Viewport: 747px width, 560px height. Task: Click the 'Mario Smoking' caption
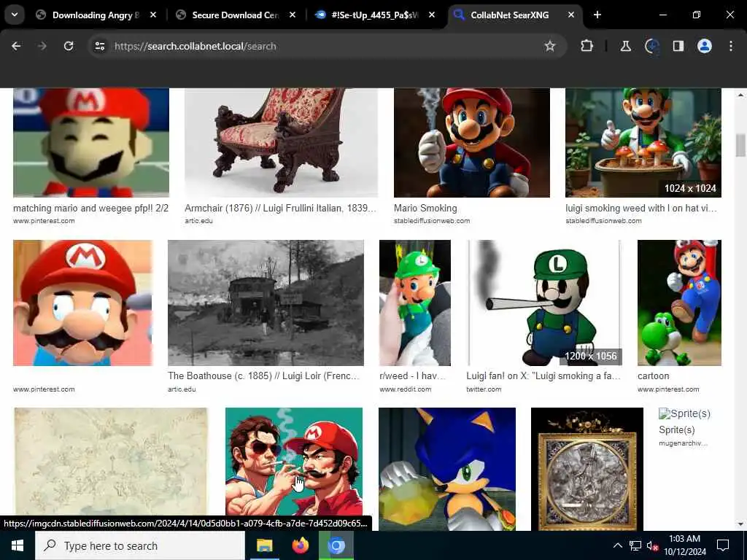(425, 208)
